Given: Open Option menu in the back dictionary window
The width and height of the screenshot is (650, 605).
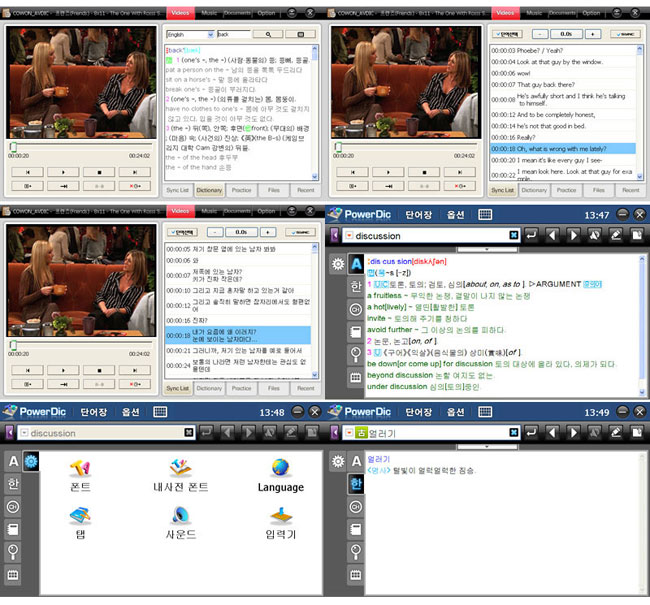Looking at the screenshot, I should click(x=266, y=13).
